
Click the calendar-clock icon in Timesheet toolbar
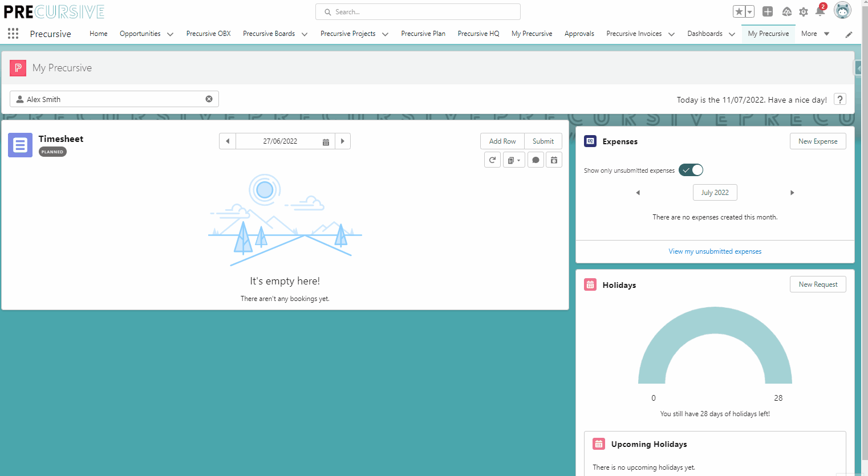coord(554,160)
